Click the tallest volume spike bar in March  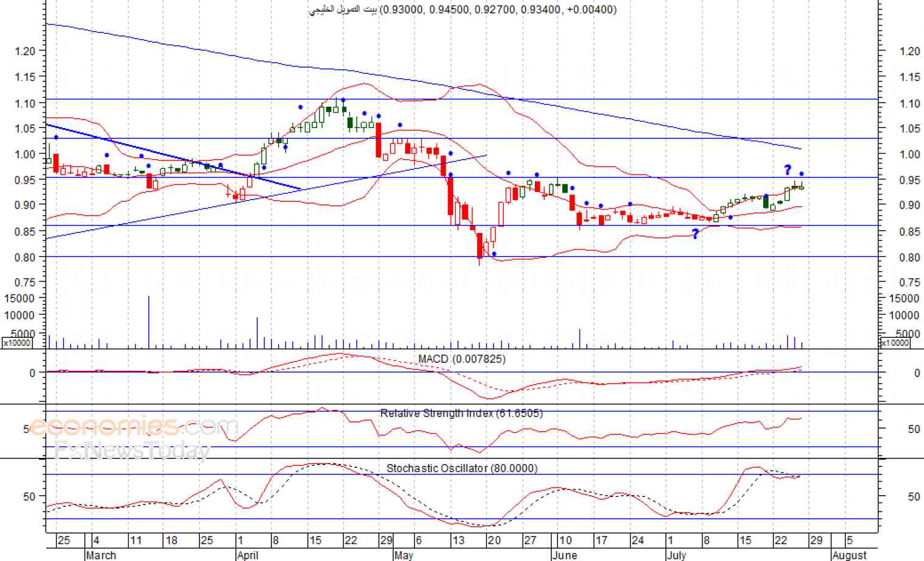coord(149,322)
